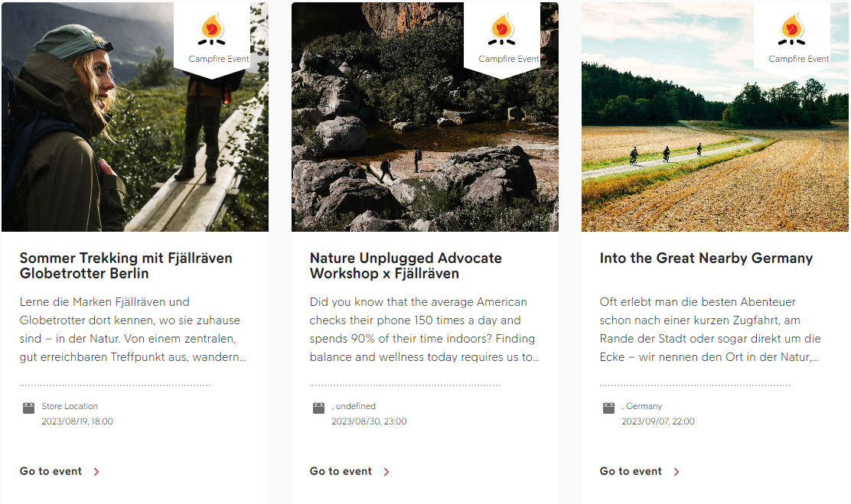This screenshot has width=851, height=504.
Task: Select the rocky river landscape photo
Action: [425, 117]
